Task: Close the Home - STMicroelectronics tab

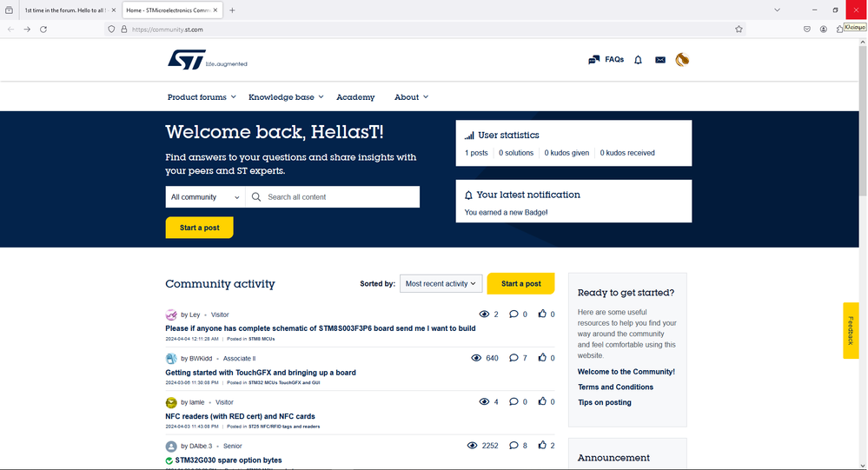Action: pos(215,10)
